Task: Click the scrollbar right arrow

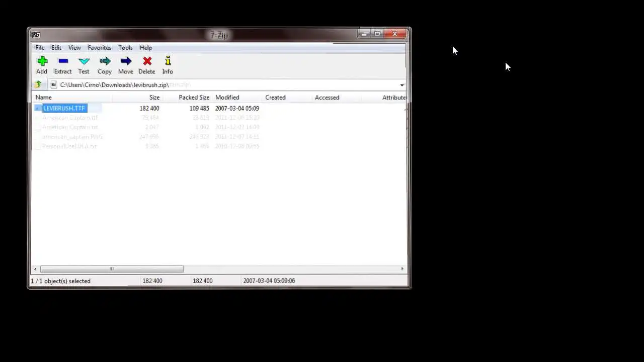Action: 402,269
